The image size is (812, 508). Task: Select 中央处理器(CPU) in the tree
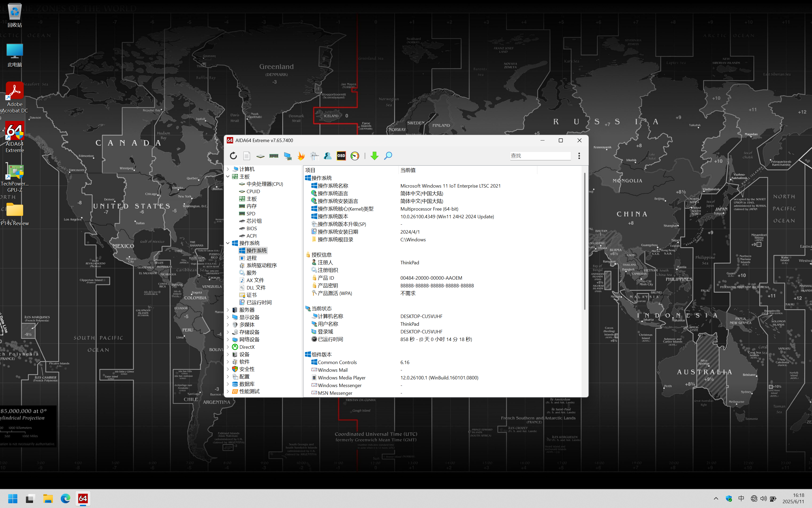261,184
